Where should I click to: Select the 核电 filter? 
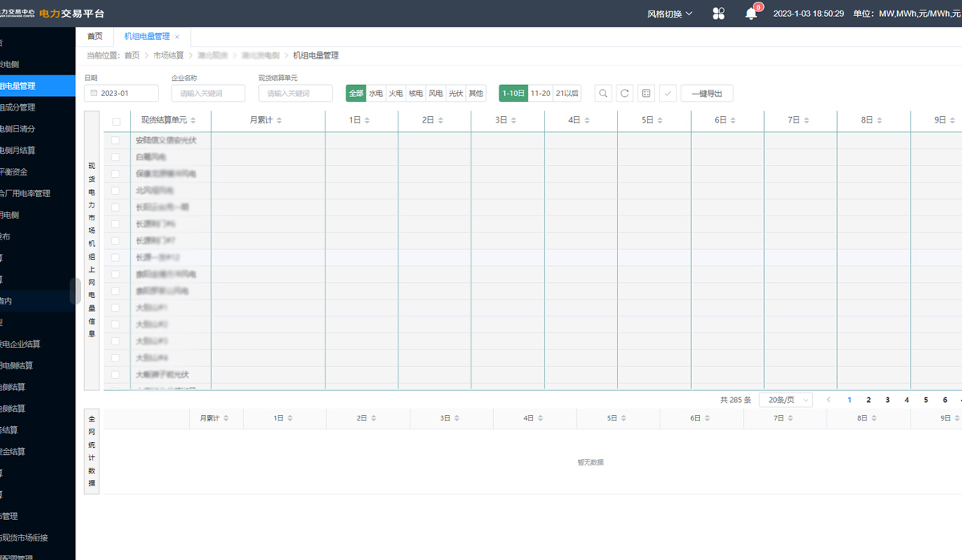tap(416, 93)
